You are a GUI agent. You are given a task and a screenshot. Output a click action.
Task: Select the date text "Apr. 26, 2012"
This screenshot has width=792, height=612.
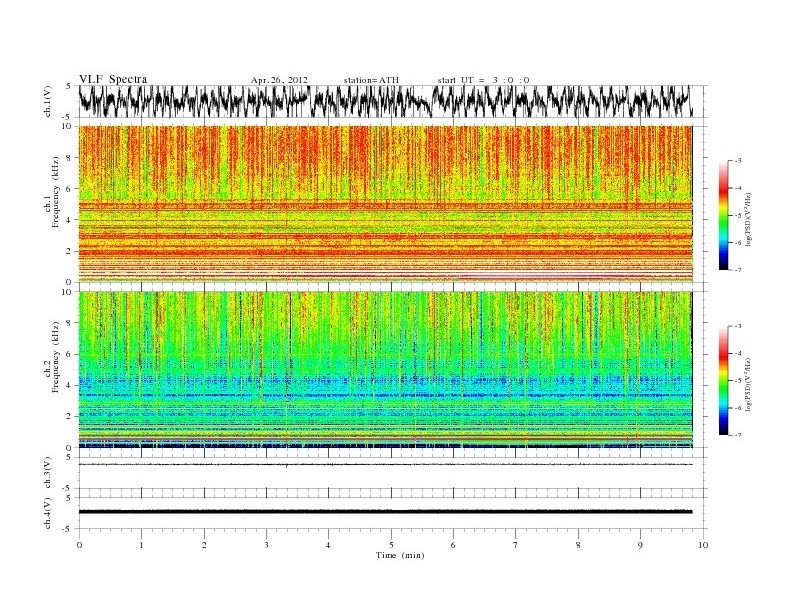(279, 80)
